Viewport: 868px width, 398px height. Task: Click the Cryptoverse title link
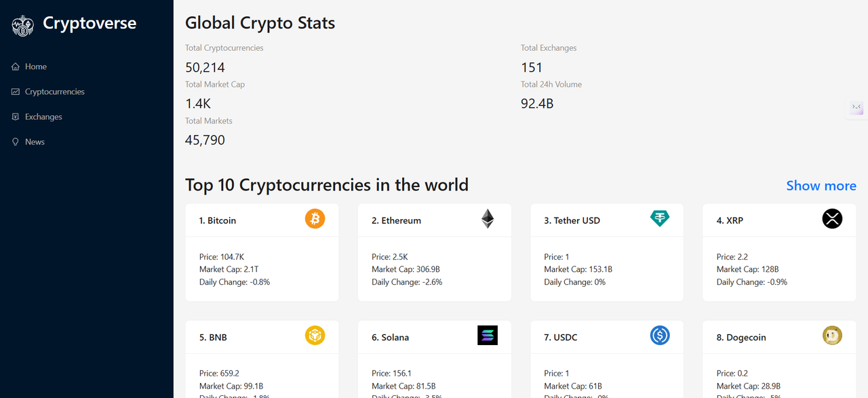[90, 23]
